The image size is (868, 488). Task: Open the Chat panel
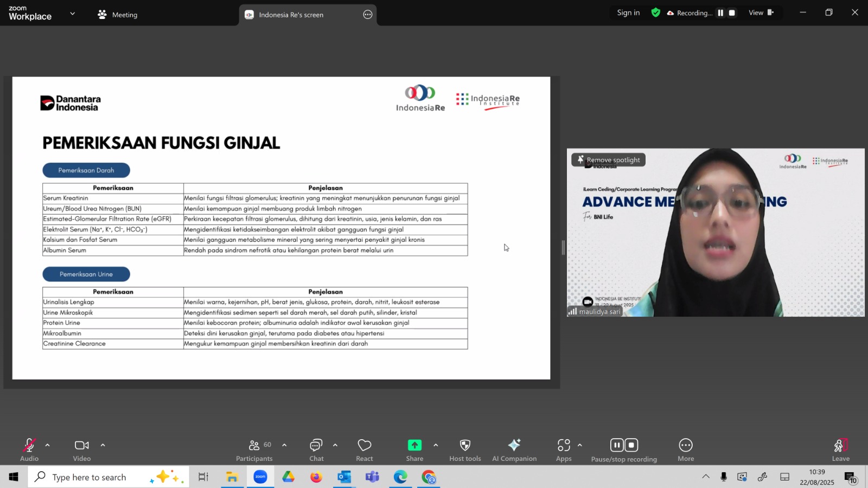316,450
